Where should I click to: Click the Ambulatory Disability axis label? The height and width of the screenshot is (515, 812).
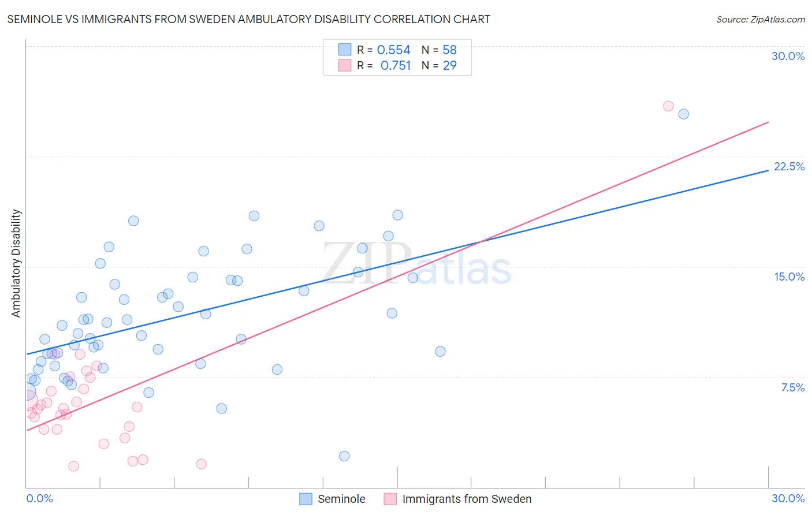(x=16, y=263)
